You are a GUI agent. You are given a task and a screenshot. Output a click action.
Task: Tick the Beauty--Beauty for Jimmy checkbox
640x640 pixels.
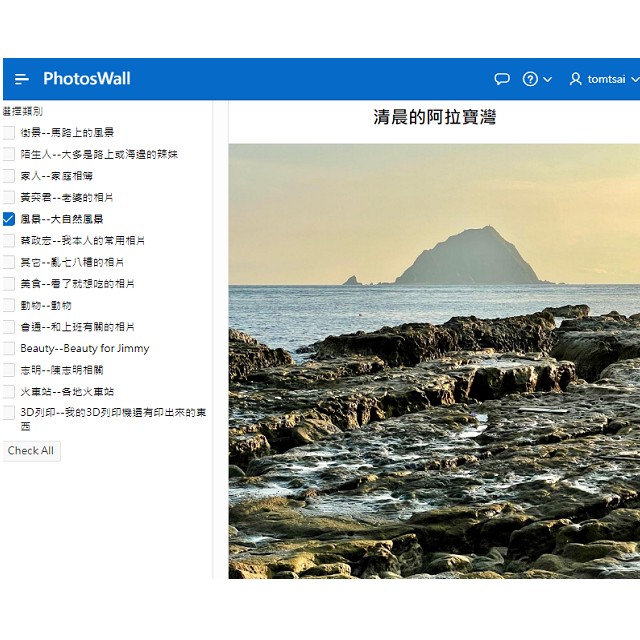click(9, 349)
